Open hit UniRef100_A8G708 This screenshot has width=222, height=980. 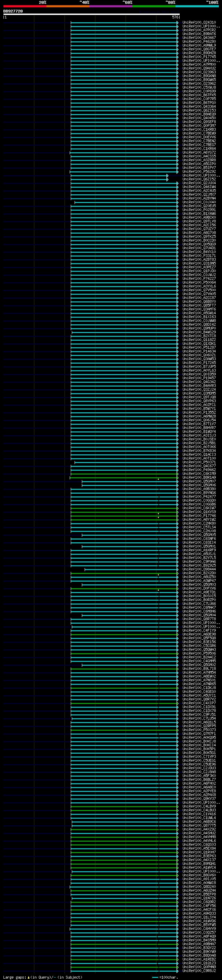click(x=199, y=233)
